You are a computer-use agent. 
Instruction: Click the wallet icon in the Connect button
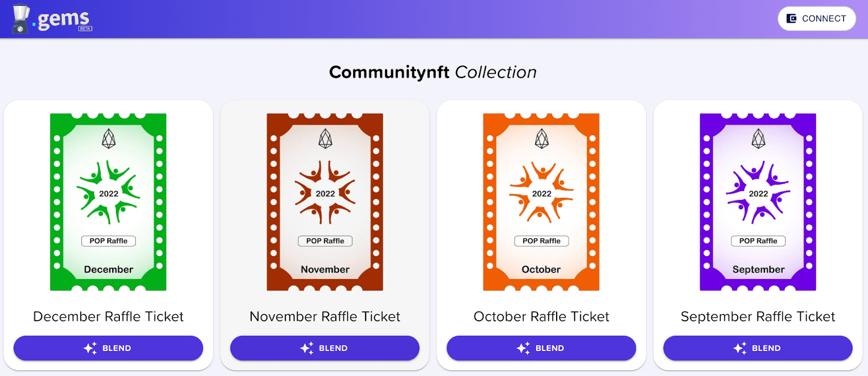(792, 18)
